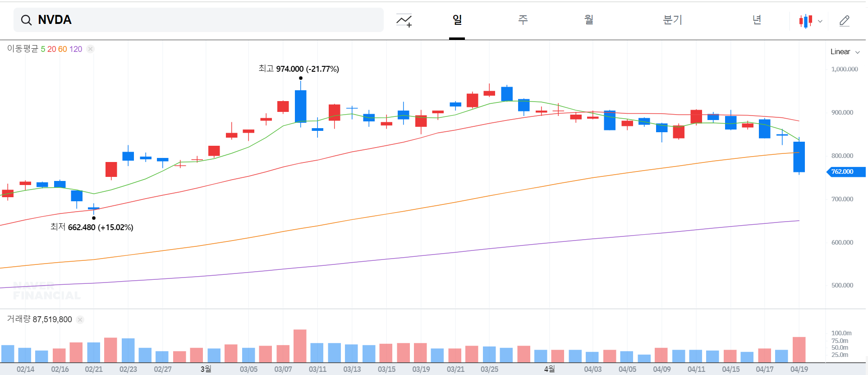
Task: Click the 최고 974.000 high marker
Action: coord(299,69)
